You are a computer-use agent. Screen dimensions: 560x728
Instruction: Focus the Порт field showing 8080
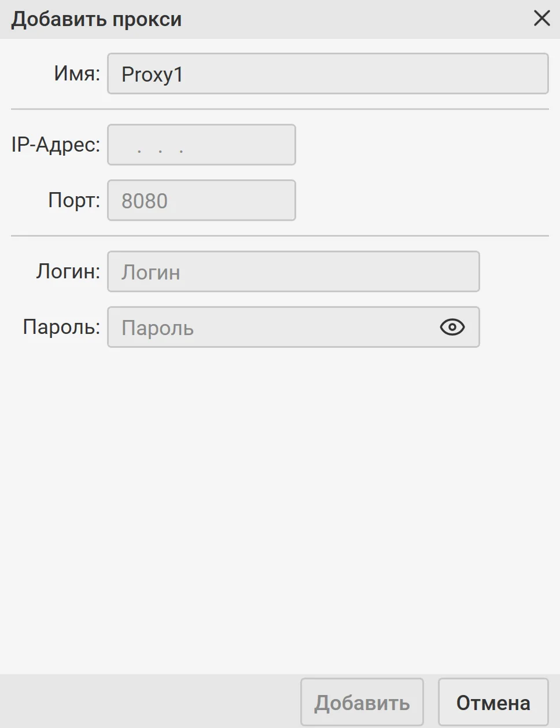pos(201,201)
